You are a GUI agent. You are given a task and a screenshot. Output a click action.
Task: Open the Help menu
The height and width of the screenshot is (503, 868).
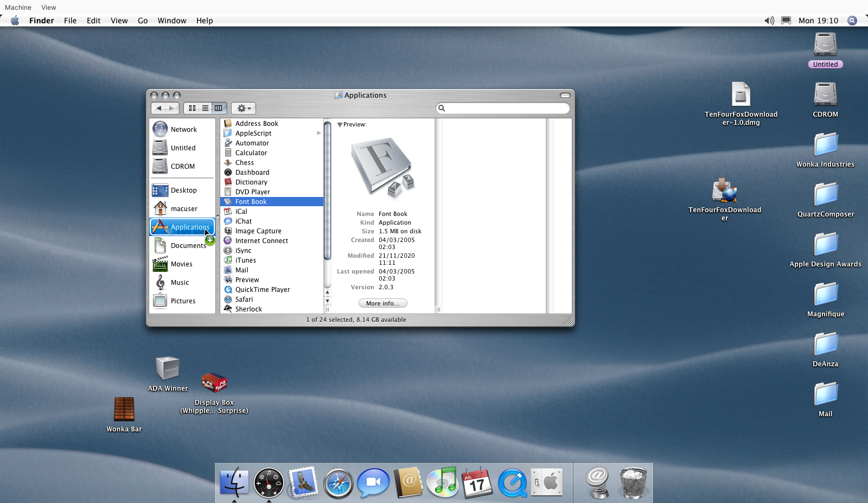205,21
